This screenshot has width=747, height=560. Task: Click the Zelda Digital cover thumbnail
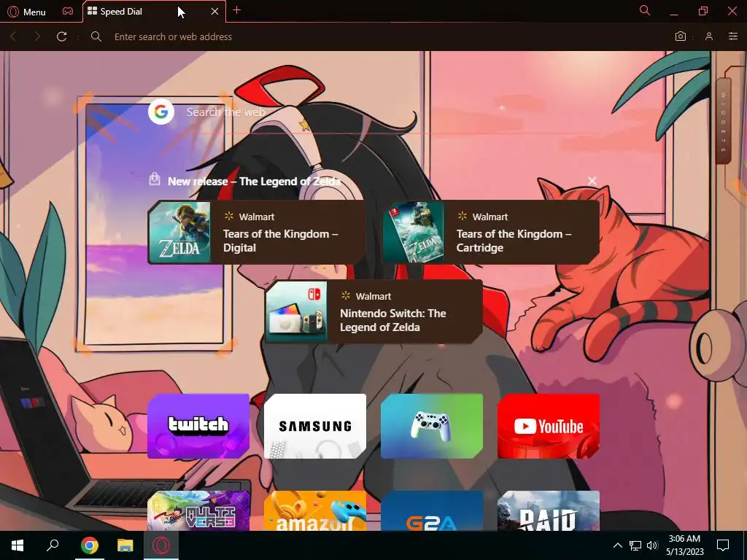pos(179,233)
